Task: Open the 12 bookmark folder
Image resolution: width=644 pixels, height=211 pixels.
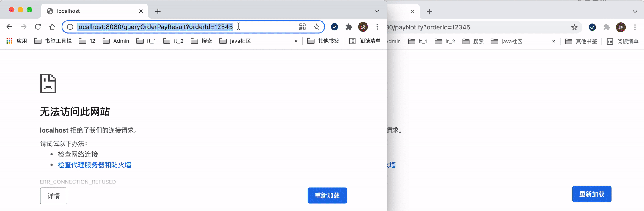Action: click(87, 41)
